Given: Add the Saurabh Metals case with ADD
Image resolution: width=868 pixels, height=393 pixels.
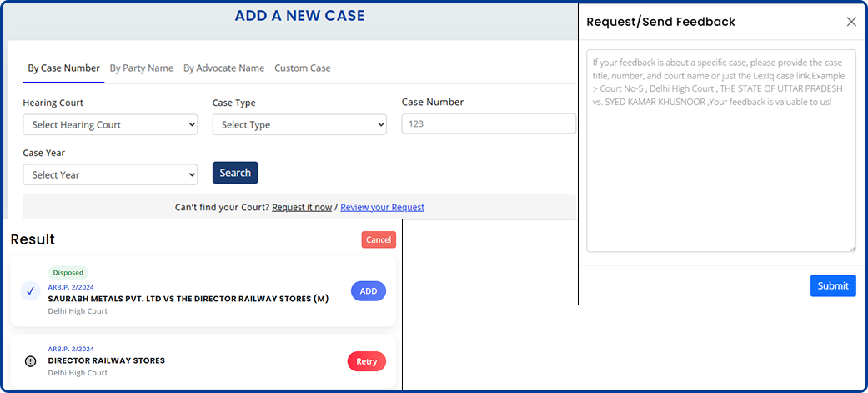Looking at the screenshot, I should pos(368,291).
